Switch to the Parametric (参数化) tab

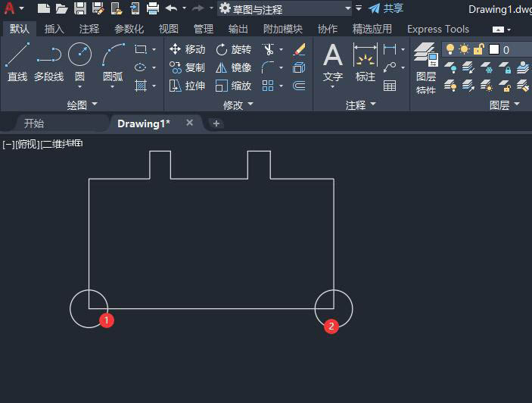(129, 30)
